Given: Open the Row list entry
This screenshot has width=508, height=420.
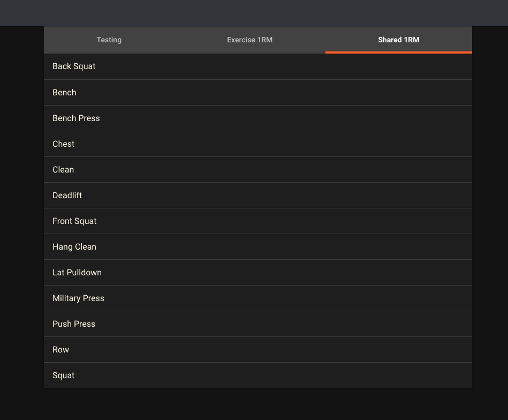Looking at the screenshot, I should coord(258,350).
